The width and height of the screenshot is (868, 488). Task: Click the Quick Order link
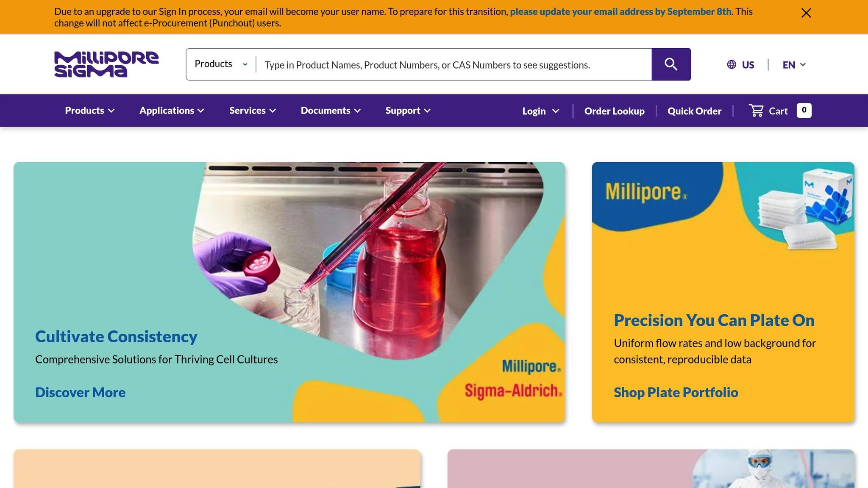(x=694, y=111)
